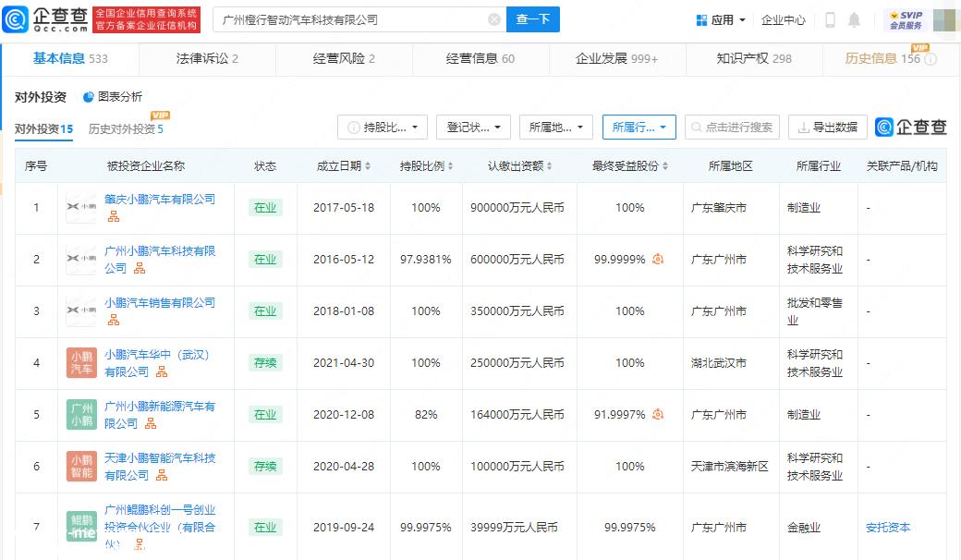
Task: Open the info icon next to 历史信息
Action: [931, 59]
